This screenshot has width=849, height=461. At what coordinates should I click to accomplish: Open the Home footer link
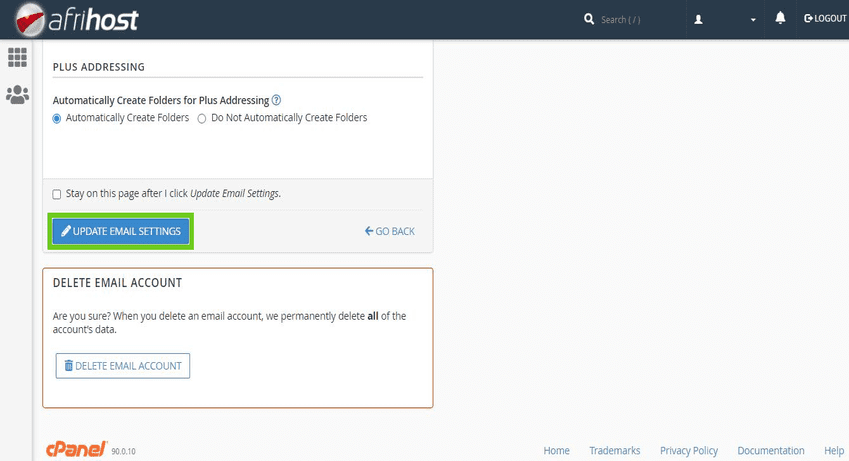[x=556, y=450]
